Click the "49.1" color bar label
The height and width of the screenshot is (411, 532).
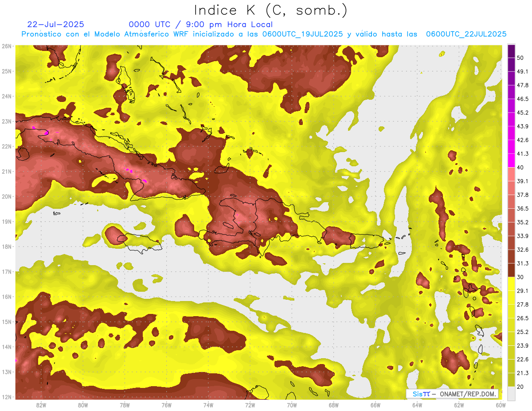[522, 72]
